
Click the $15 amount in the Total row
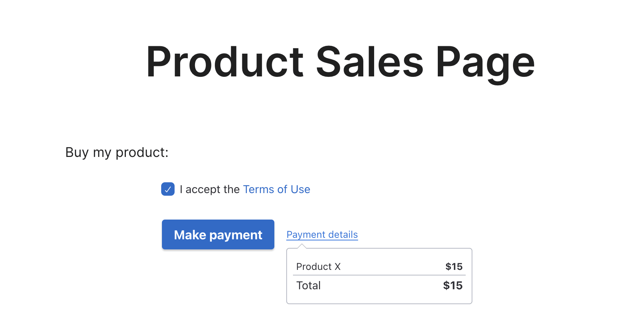tap(453, 286)
